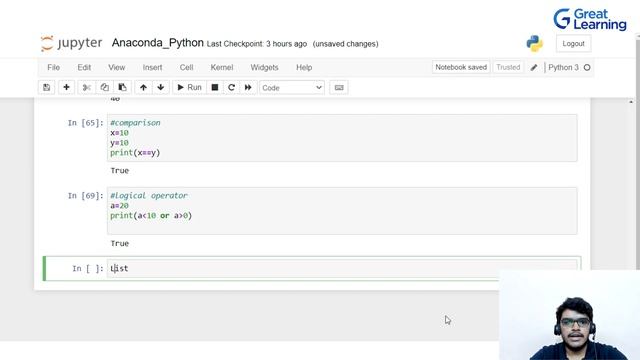Click the True output under cell 65
The image size is (640, 360).
120,171
